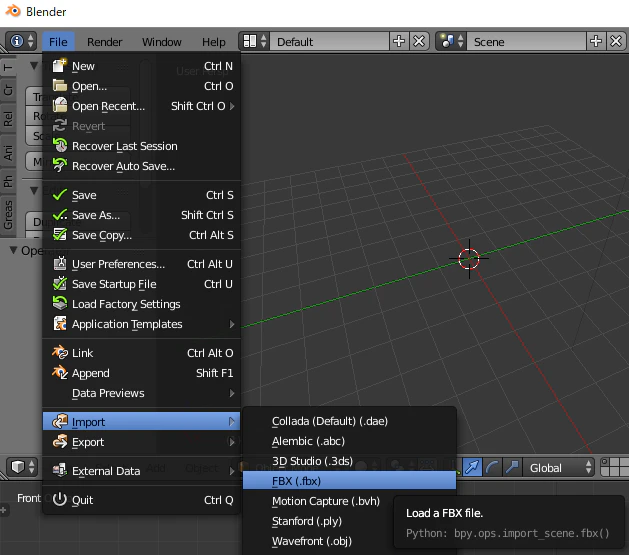Screen dimensions: 629x555
Task: Delete the current Scene
Action: 616,41
